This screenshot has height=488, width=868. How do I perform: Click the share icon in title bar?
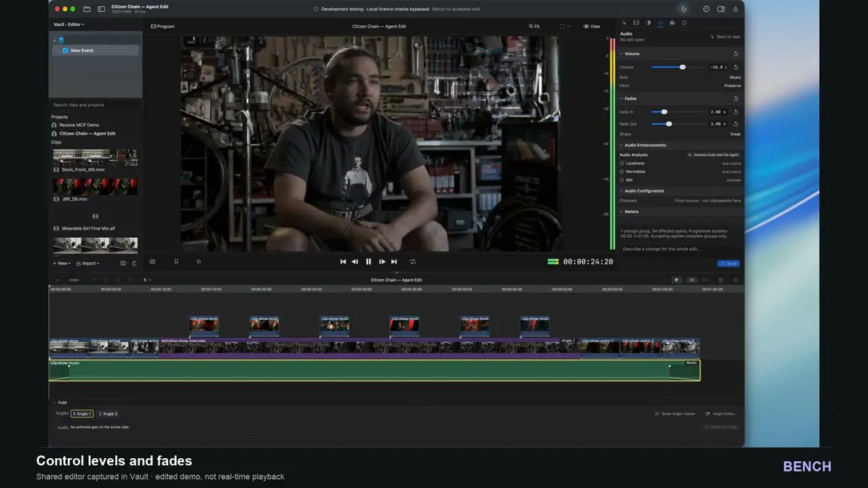click(x=735, y=9)
